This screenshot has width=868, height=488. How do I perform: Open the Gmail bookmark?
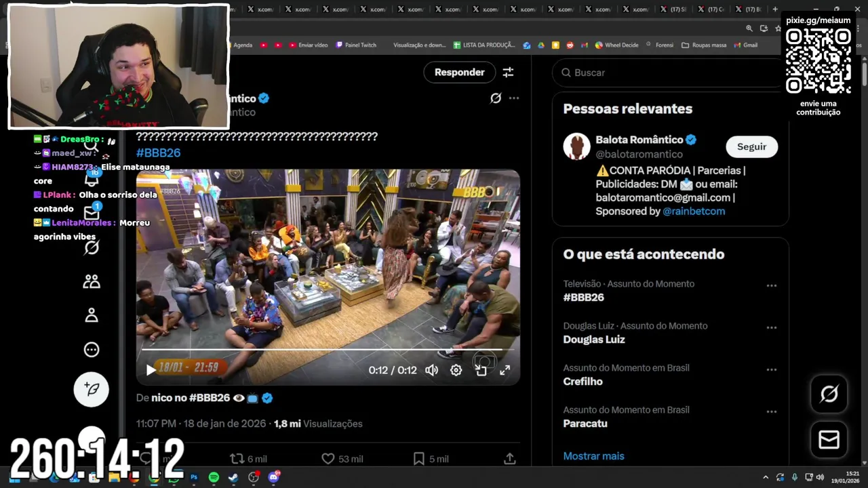point(745,45)
